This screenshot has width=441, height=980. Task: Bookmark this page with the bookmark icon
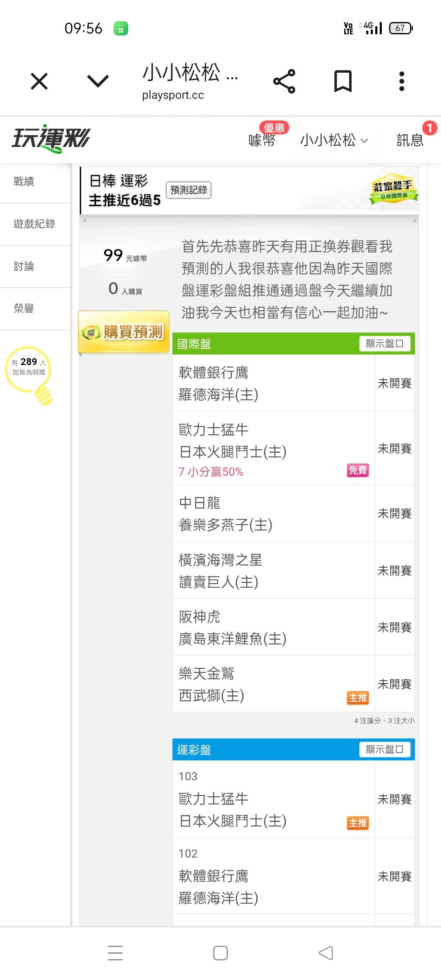tap(343, 81)
